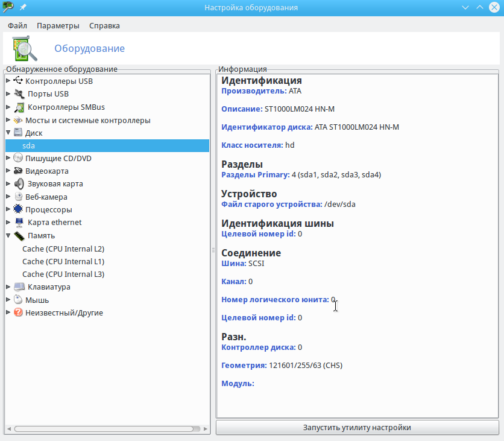Click the scroll-left arrow under device tree
The height and width of the screenshot is (441, 504).
click(x=9, y=429)
